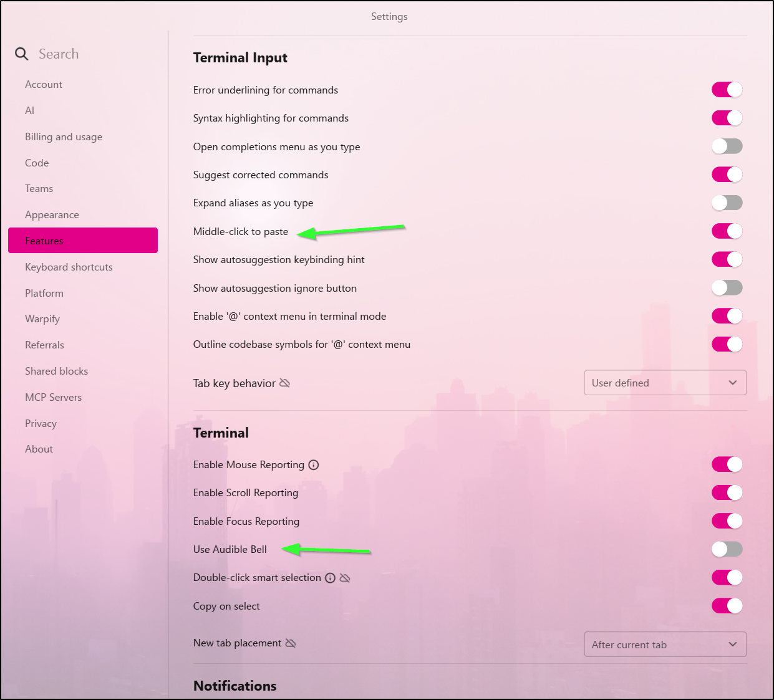Click the info icon beside Enable Mouse Reporting
Viewport: 774px width, 700px height.
[314, 464]
